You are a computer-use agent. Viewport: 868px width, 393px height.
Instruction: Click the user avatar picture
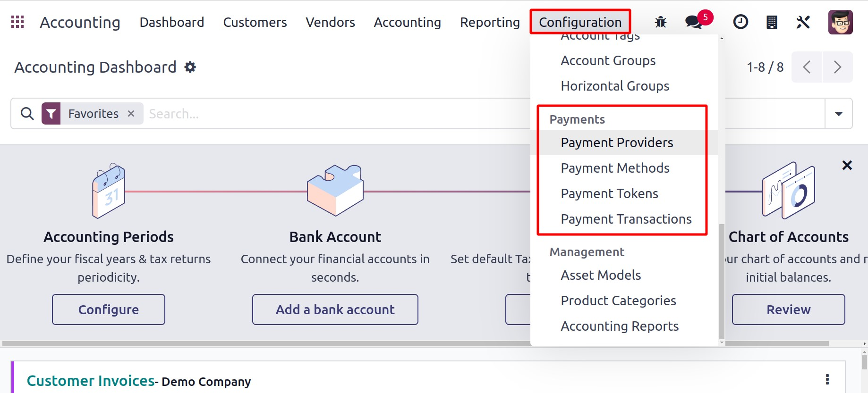[x=840, y=22]
